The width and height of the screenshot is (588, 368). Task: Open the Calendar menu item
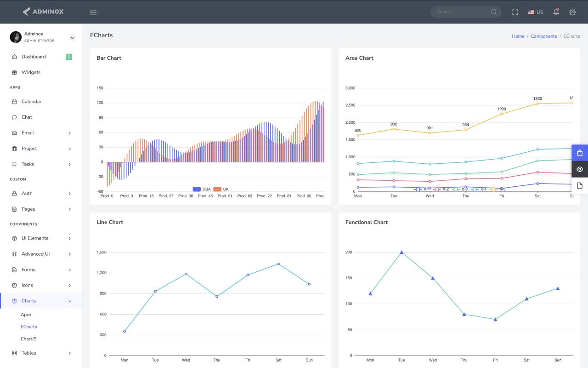(41, 102)
